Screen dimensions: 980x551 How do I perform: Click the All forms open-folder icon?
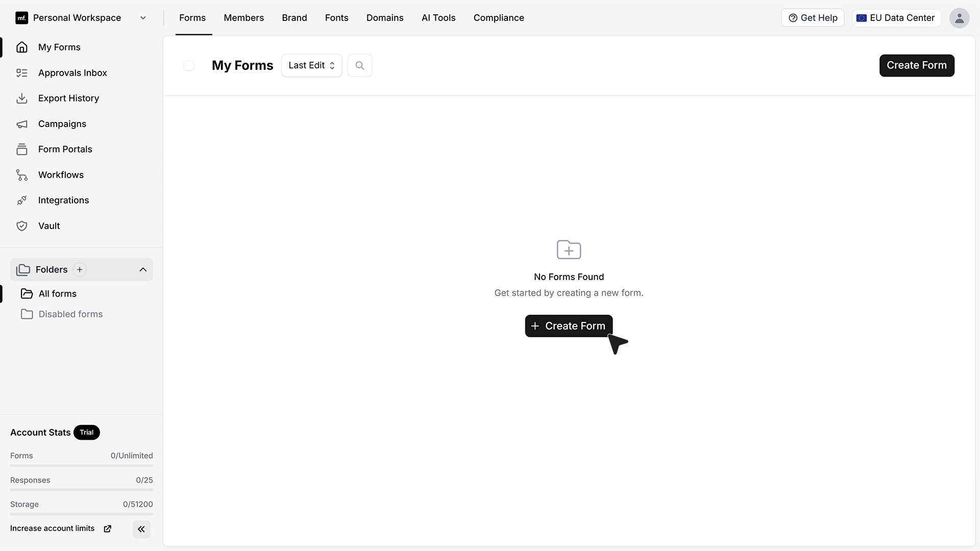27,293
